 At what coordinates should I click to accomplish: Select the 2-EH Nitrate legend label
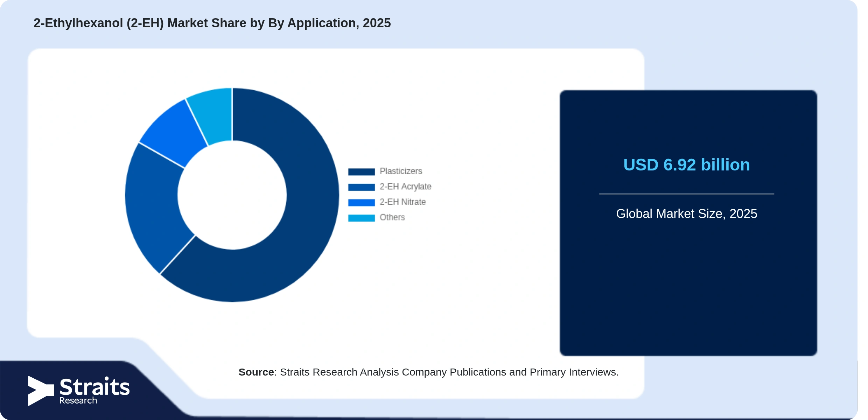pyautogui.click(x=402, y=202)
